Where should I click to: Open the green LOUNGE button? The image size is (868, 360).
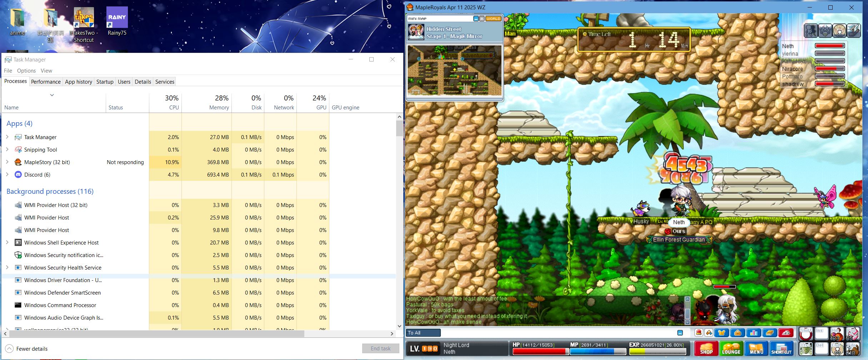pyautogui.click(x=731, y=349)
